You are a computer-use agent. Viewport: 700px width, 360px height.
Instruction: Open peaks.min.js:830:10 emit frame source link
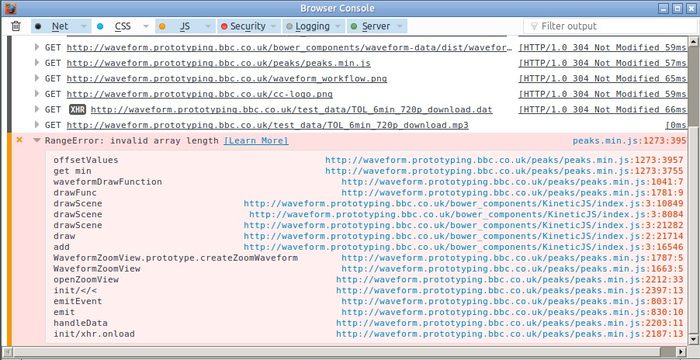tap(512, 312)
